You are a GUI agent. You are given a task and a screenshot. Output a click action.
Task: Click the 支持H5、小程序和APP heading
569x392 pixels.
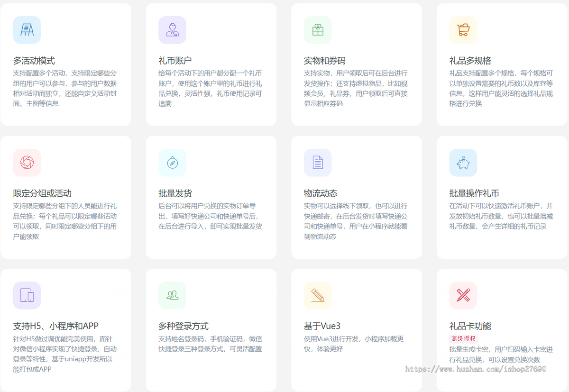[x=56, y=326]
